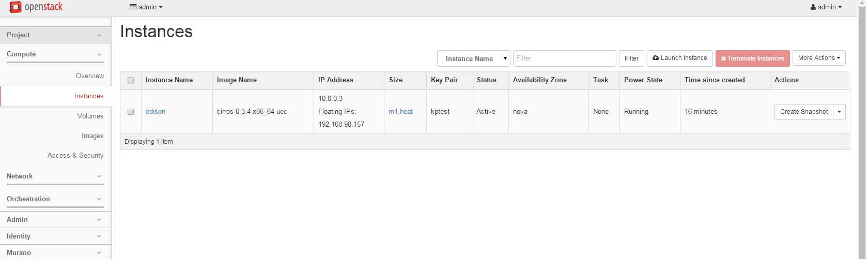This screenshot has width=868, height=269.
Task: Click the m1.heat flavor link
Action: coord(400,112)
